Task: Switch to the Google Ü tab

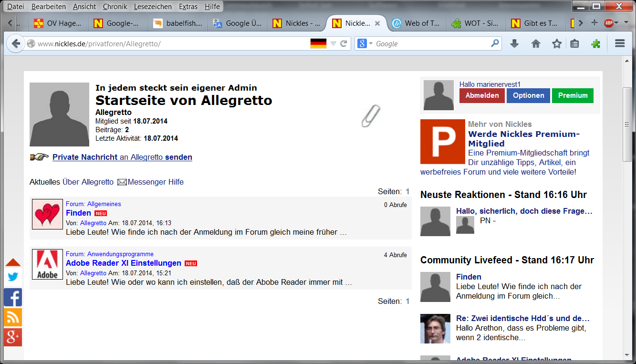Action: point(238,23)
